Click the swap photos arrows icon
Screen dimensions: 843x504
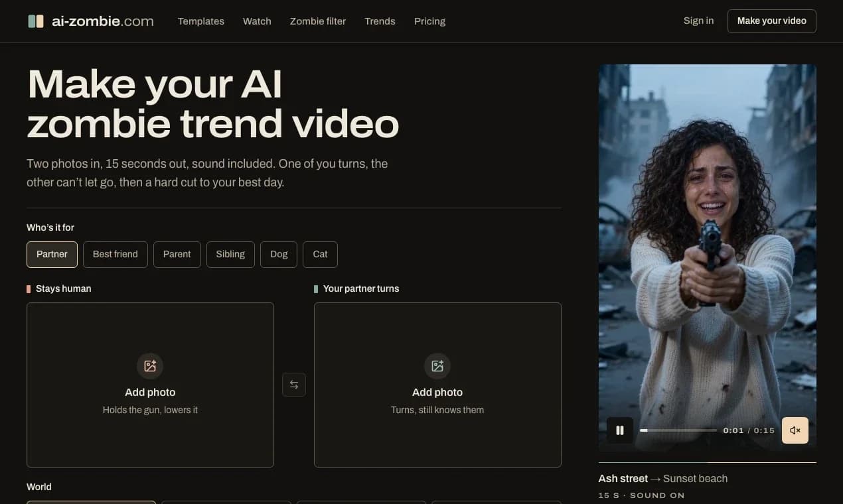[294, 385]
